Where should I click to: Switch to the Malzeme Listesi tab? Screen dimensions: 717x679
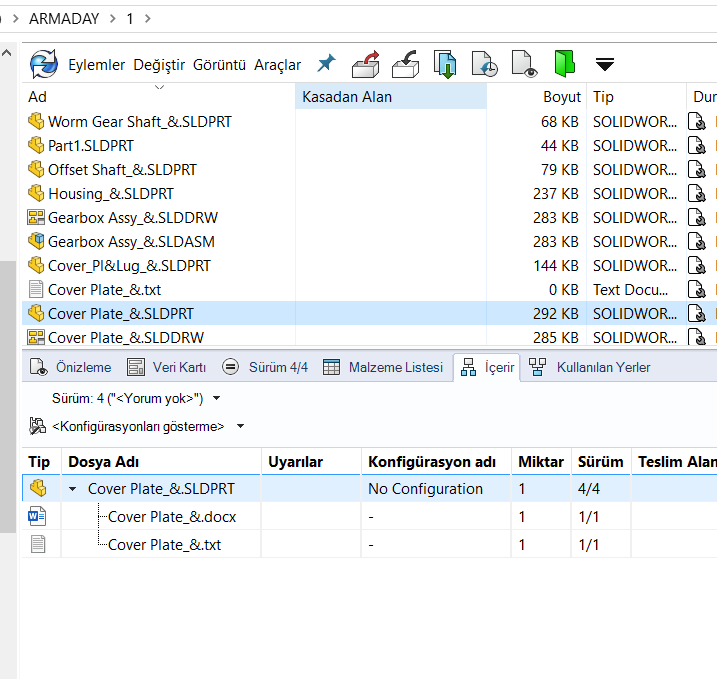pyautogui.click(x=384, y=367)
